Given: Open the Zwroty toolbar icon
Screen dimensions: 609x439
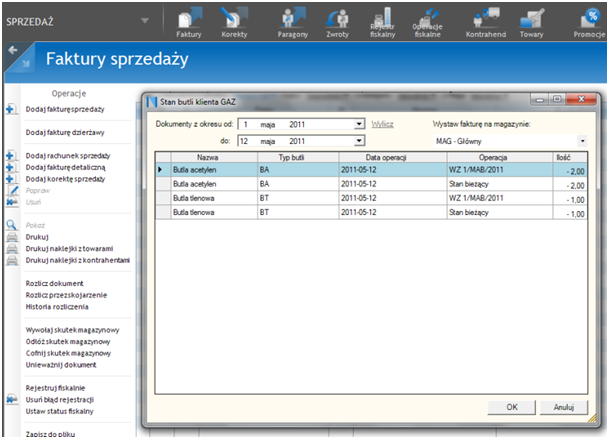Looking at the screenshot, I should pos(340,21).
